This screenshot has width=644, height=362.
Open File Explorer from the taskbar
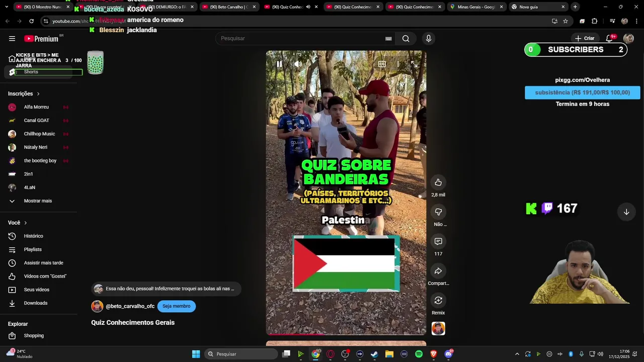click(389, 354)
